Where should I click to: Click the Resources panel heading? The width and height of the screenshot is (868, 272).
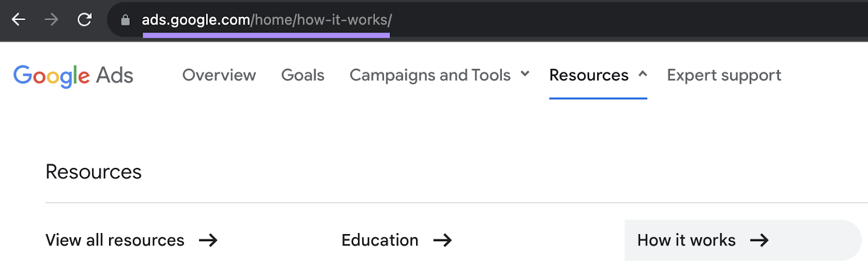click(93, 172)
